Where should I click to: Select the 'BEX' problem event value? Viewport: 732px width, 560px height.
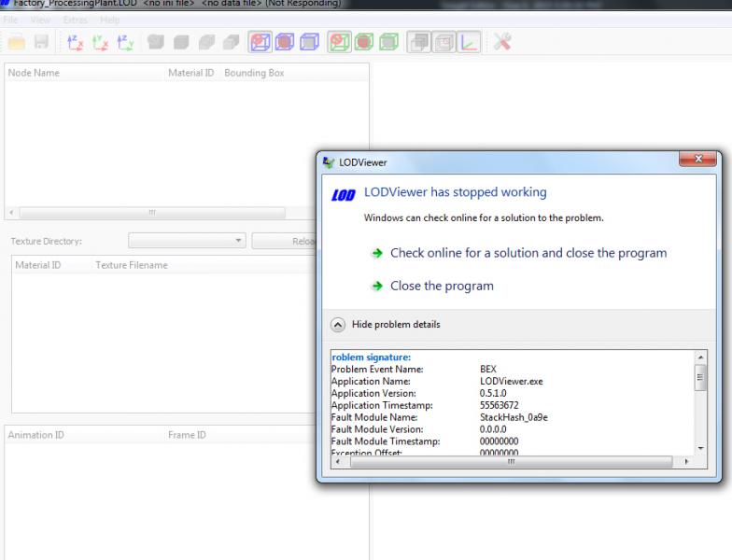click(x=487, y=370)
